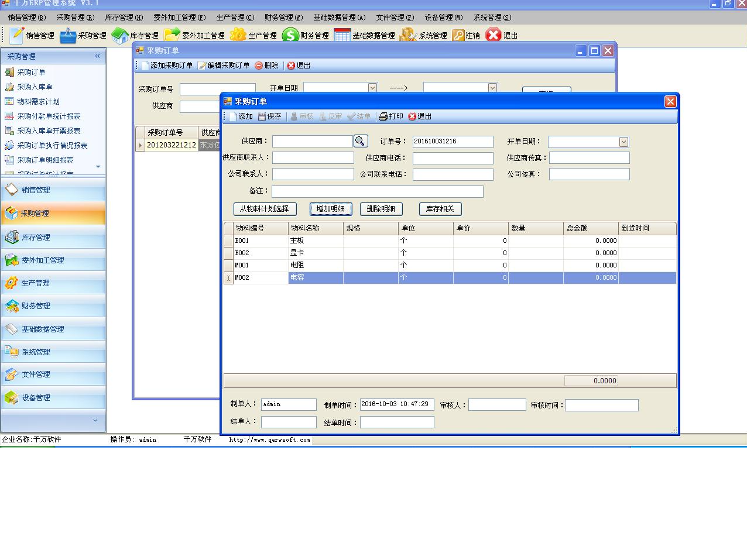Select 系统管理 sidebar navigation group

(53, 352)
